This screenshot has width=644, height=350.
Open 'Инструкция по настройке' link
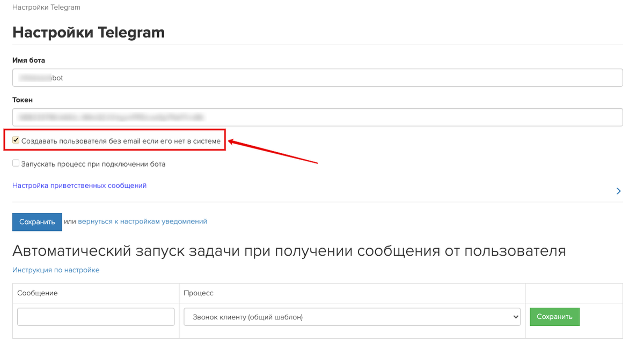(56, 270)
